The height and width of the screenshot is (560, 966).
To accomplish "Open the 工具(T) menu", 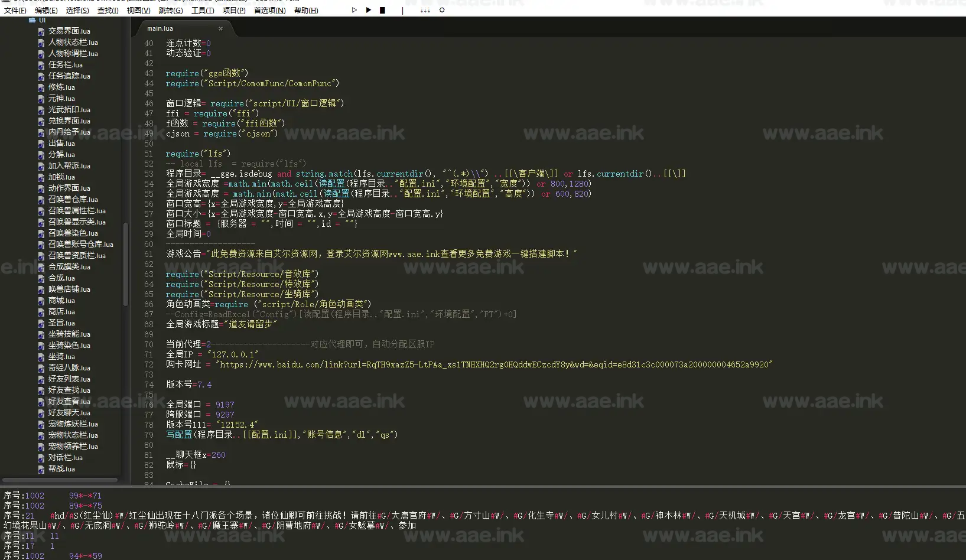I will (x=203, y=11).
